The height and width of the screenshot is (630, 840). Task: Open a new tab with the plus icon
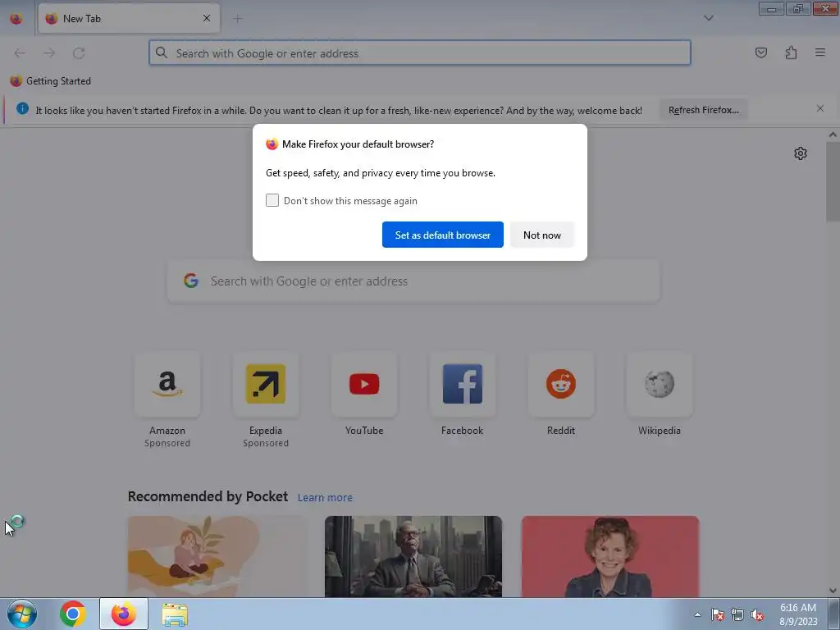point(238,19)
